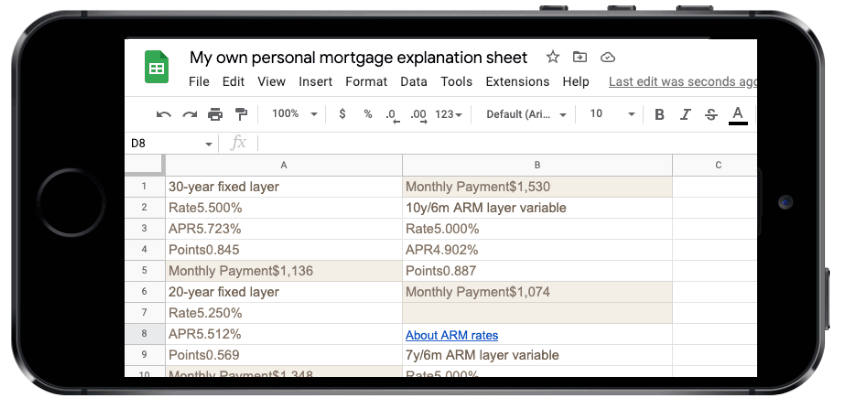Open the File menu
The height and width of the screenshot is (408, 847).
coord(199,82)
